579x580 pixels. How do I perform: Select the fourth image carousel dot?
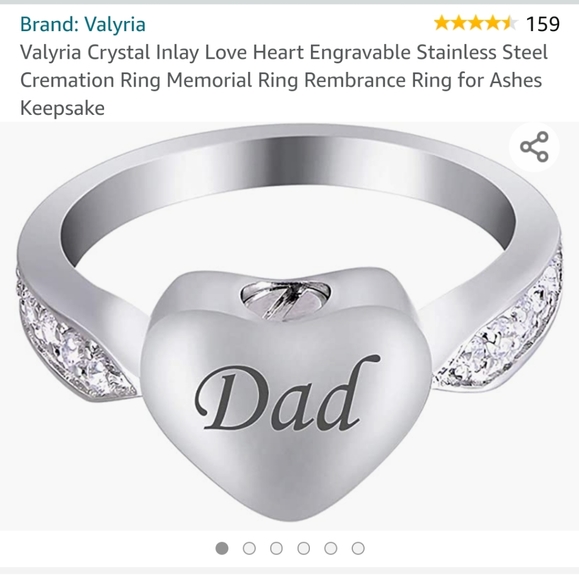303,548
